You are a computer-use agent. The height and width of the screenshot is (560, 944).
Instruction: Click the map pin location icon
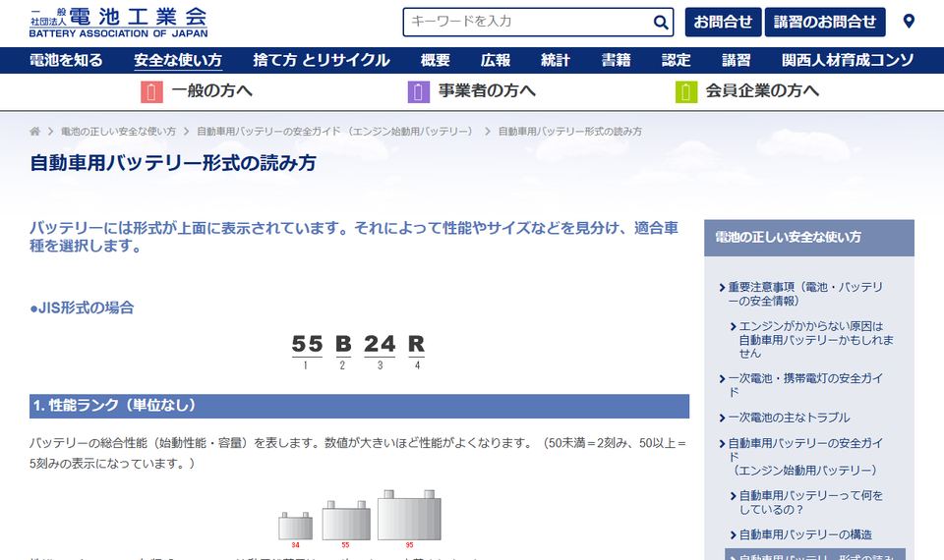click(x=909, y=22)
